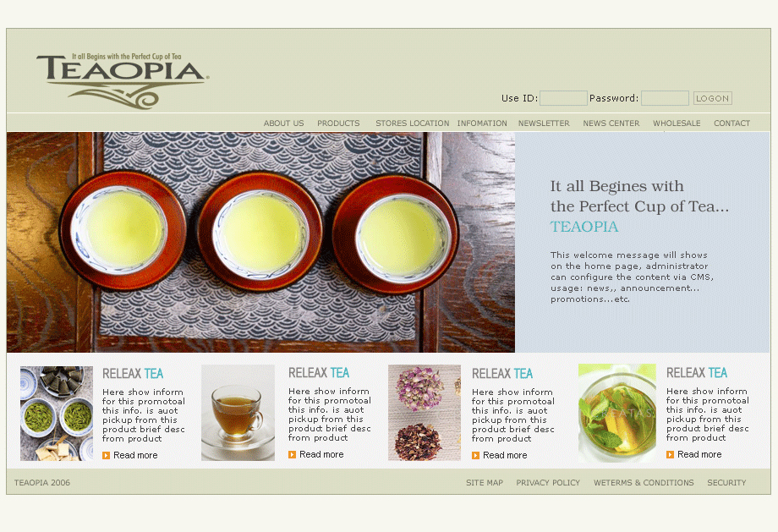The width and height of the screenshot is (778, 532).
Task: Open the SITE MAP footer link
Action: pos(485,482)
